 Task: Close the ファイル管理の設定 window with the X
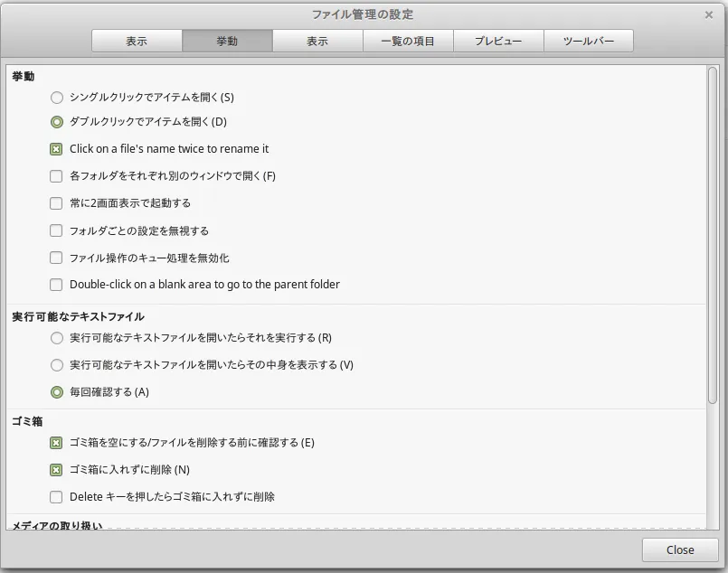pos(708,14)
